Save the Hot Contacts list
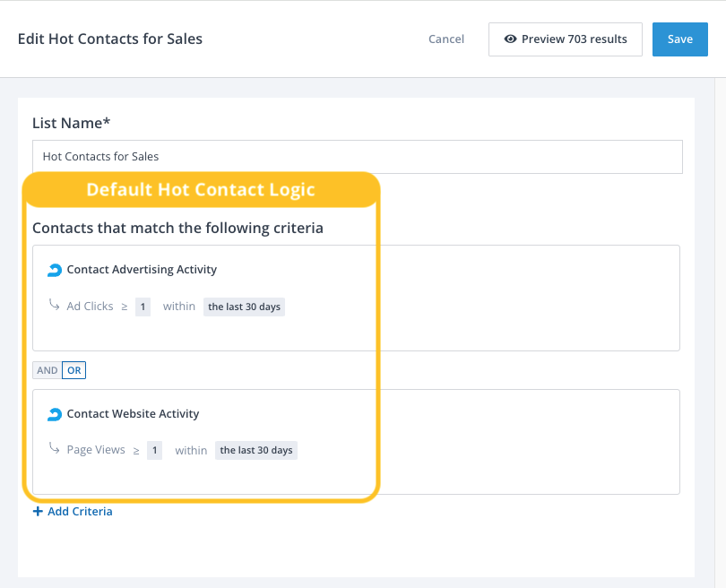726x588 pixels. [x=679, y=39]
